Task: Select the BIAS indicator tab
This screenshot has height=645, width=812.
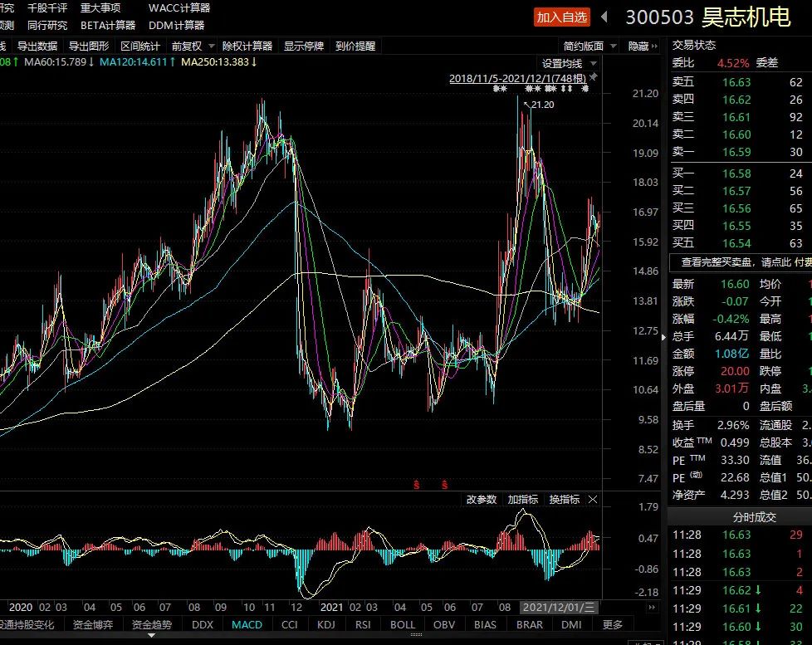Action: (x=485, y=625)
